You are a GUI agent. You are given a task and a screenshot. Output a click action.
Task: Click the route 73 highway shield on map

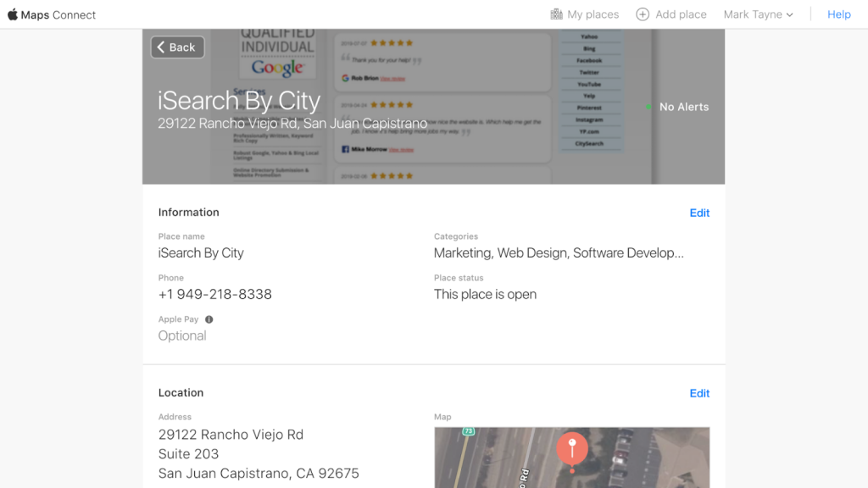pyautogui.click(x=468, y=431)
